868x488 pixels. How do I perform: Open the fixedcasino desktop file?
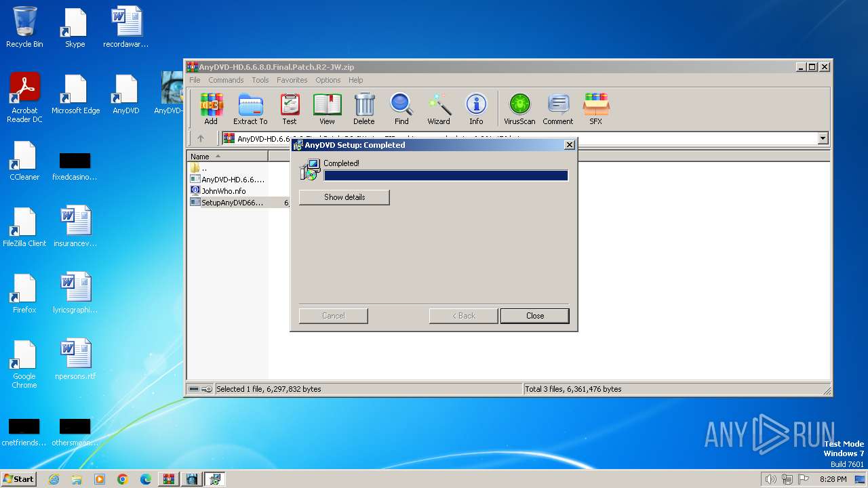coord(75,166)
